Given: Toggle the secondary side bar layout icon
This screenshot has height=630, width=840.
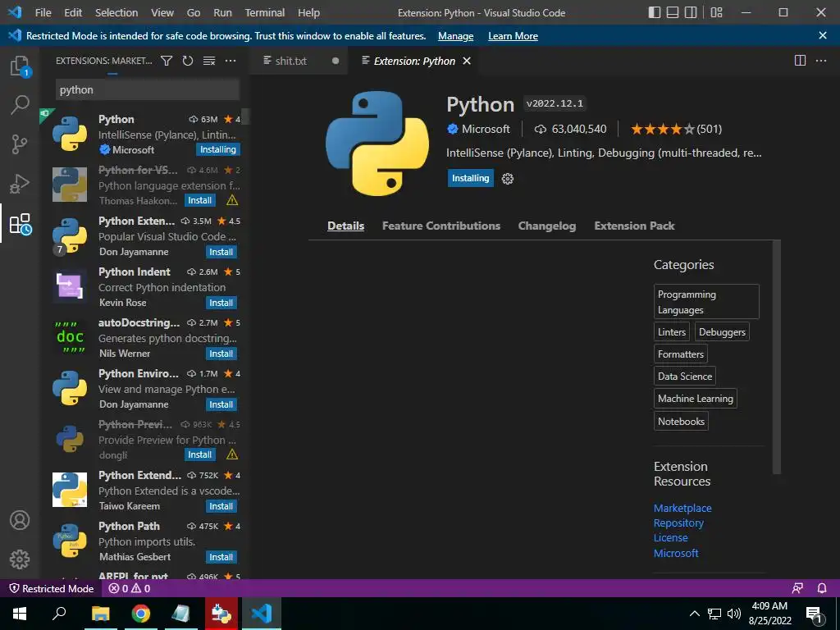Looking at the screenshot, I should click(x=691, y=12).
